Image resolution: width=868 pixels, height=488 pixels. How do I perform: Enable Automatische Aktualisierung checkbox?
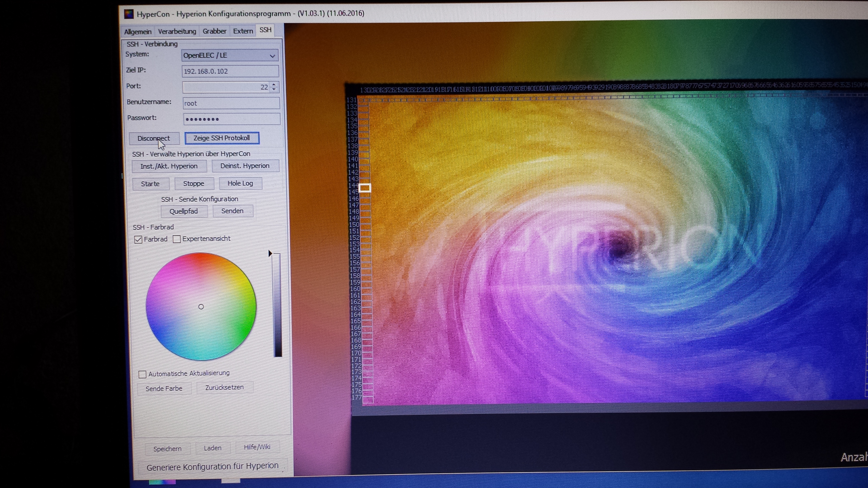[x=142, y=374]
